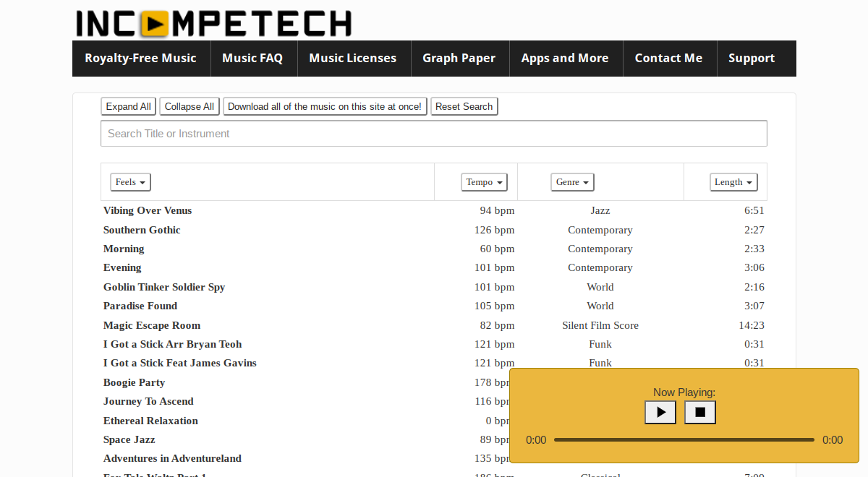Click the Jazz genre of Vibing Over Venus
This screenshot has width=868, height=477.
[x=600, y=210]
